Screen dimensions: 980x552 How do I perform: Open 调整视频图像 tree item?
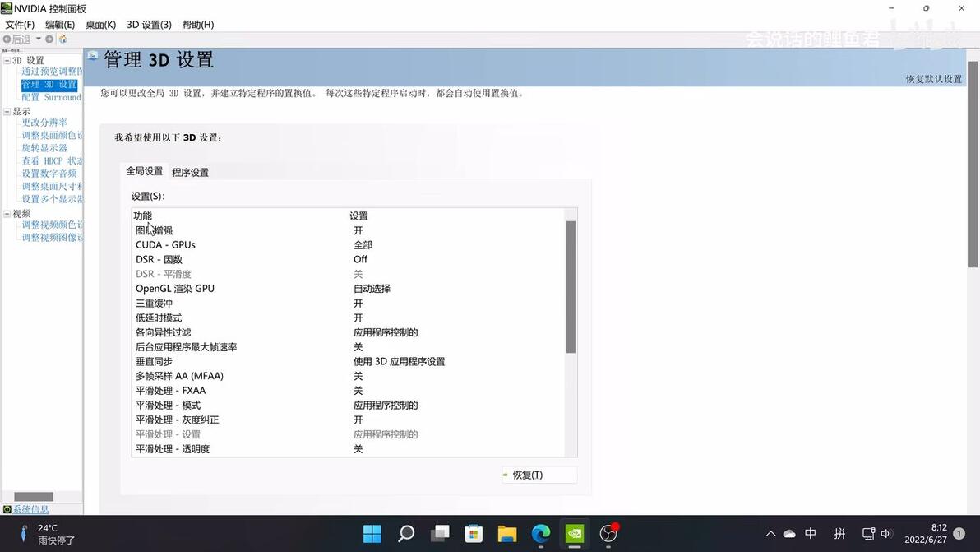click(x=52, y=238)
